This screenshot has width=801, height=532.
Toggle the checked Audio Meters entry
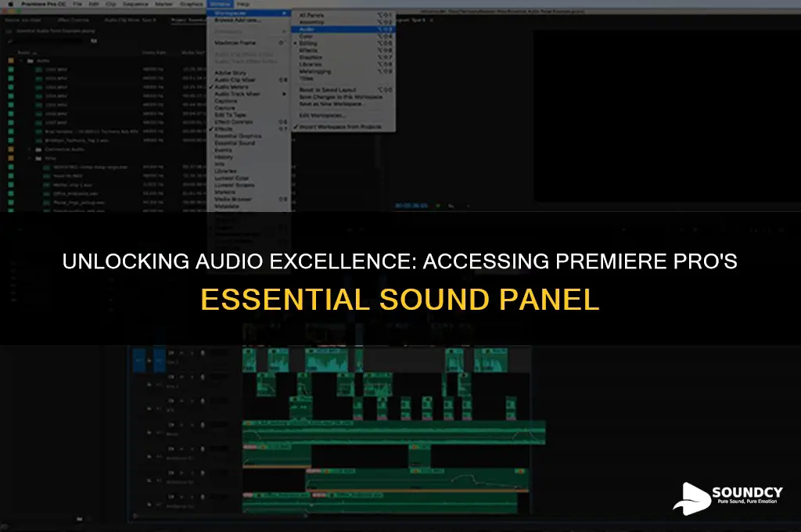(249, 87)
